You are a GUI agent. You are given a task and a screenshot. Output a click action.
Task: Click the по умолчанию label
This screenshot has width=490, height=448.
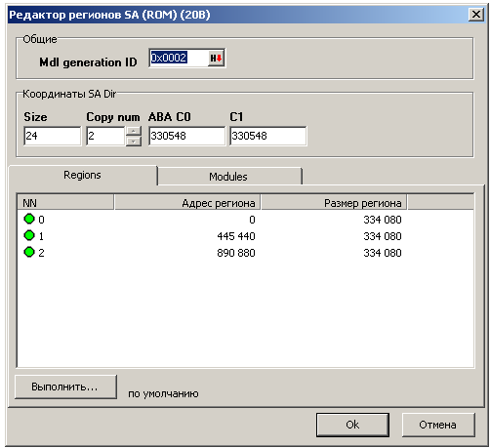click(x=163, y=394)
